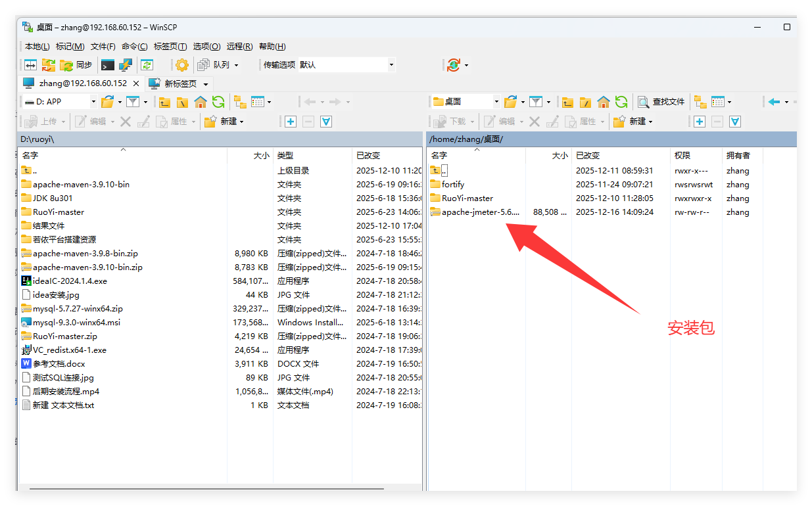Image resolution: width=812 pixels, height=506 pixels.
Task: Click select files plus icon in local panel
Action: coord(291,122)
